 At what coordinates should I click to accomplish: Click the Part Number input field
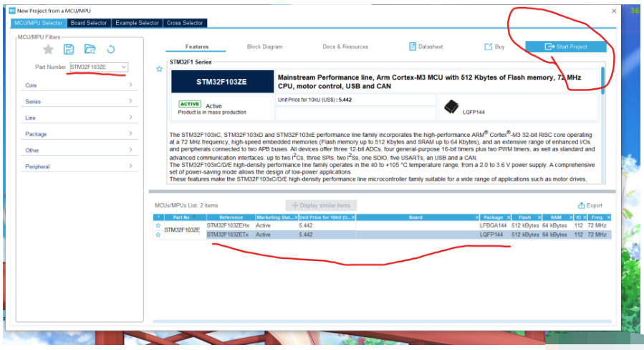95,67
